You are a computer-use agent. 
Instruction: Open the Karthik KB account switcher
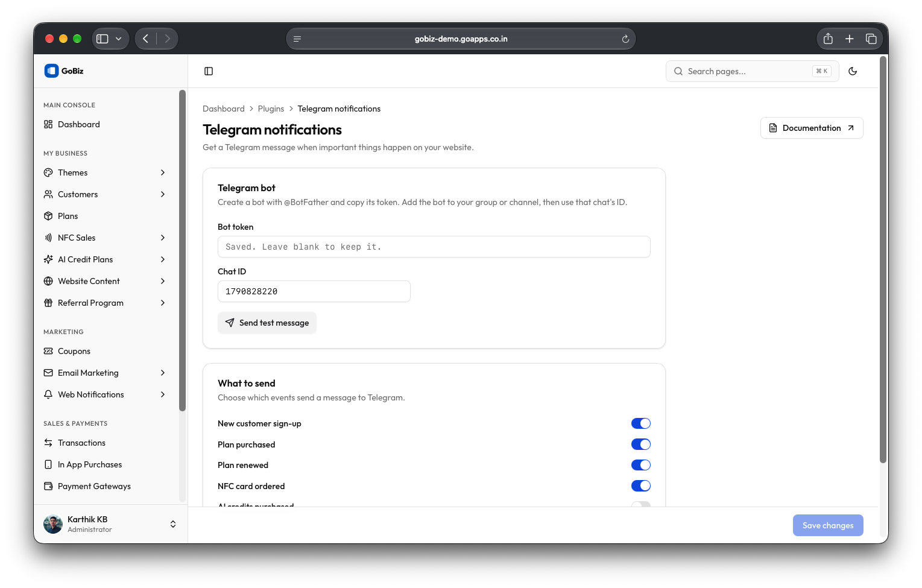point(110,524)
